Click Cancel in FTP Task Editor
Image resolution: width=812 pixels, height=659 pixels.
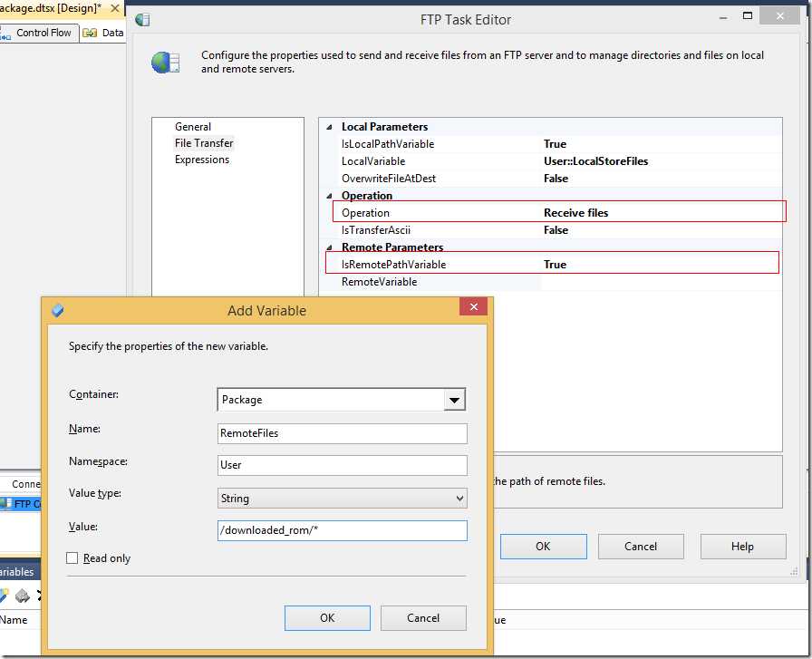(x=641, y=547)
